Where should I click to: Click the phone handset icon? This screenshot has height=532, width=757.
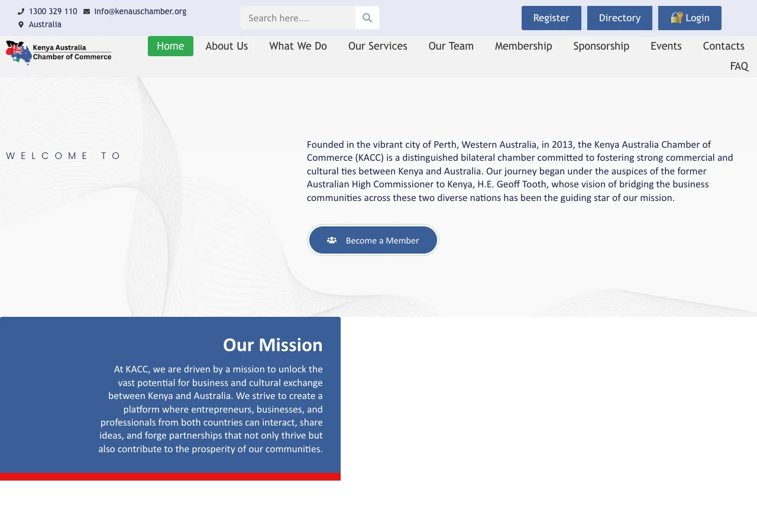click(21, 11)
